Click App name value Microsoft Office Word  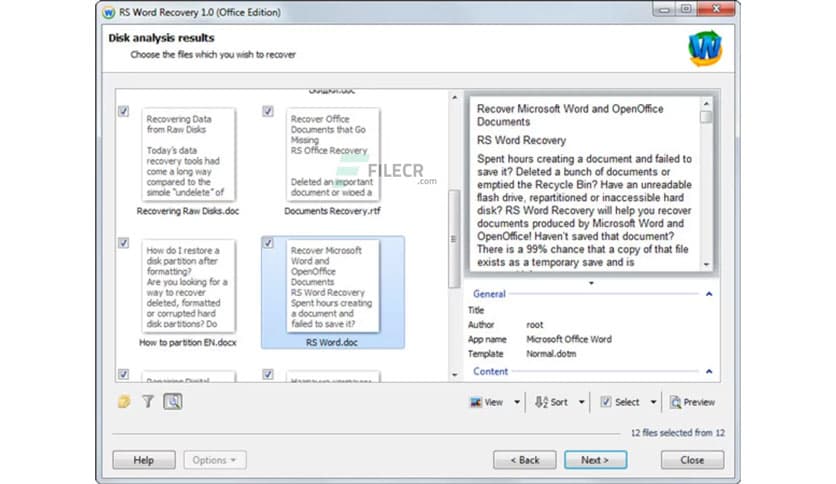569,339
